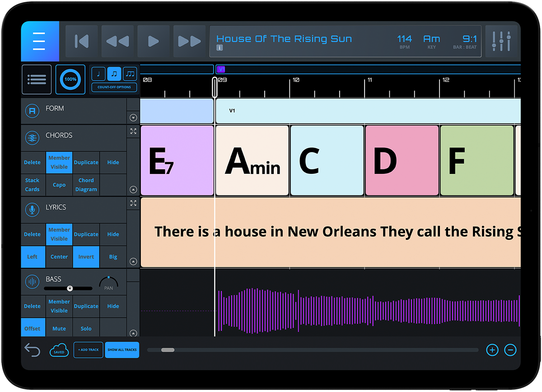Click the V1 section marker on the timeline
Screen dimensions: 542x392
coord(221,69)
